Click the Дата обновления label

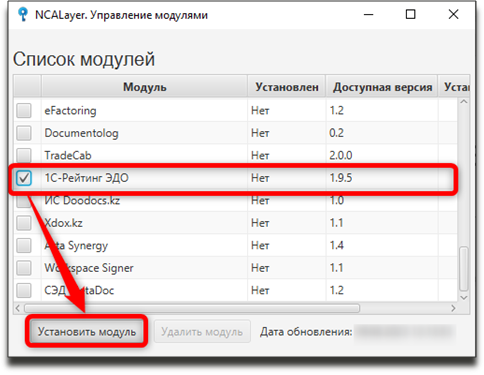click(x=306, y=332)
